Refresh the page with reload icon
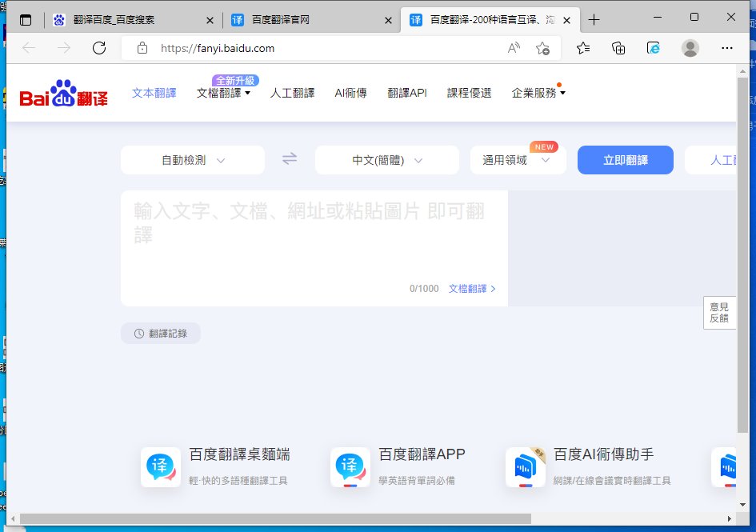 pos(99,48)
